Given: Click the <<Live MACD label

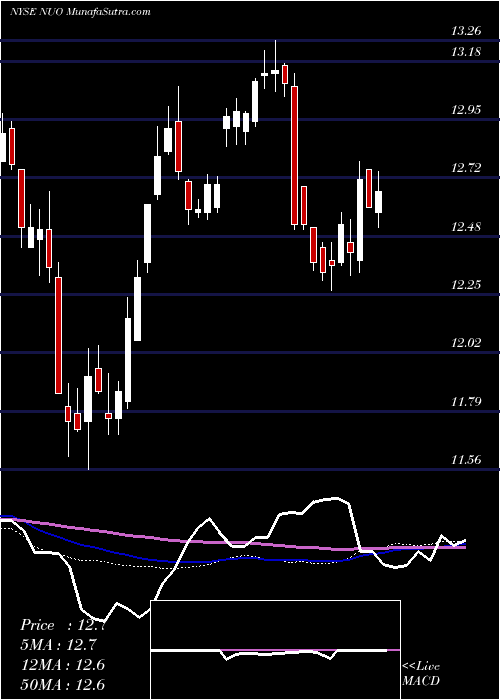Looking at the screenshot, I should point(421,674).
